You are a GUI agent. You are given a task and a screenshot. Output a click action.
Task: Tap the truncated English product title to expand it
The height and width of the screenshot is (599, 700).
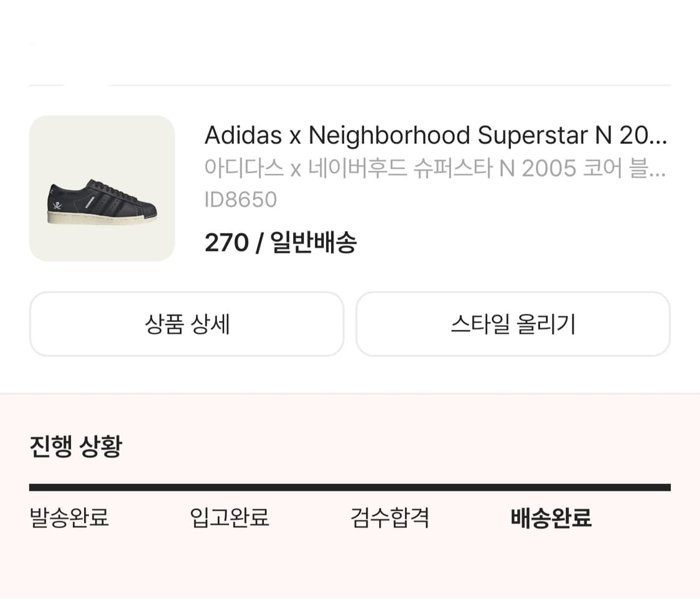[436, 135]
